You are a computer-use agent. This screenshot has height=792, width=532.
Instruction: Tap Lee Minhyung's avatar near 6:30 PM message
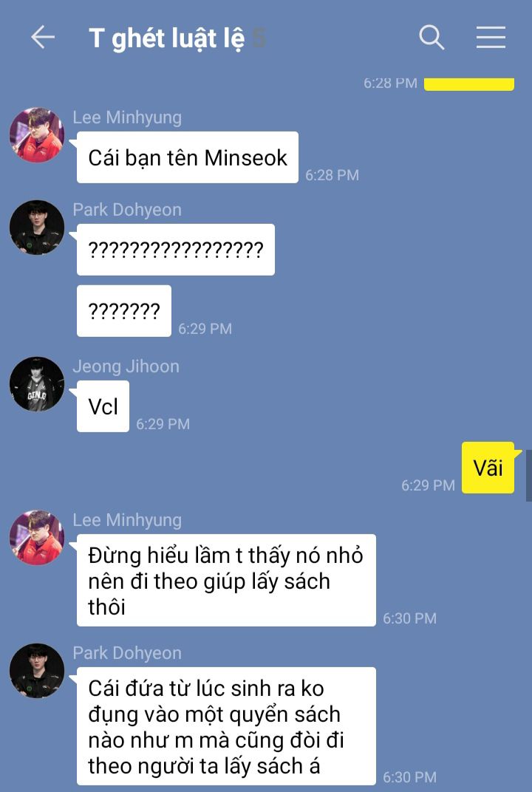37,537
